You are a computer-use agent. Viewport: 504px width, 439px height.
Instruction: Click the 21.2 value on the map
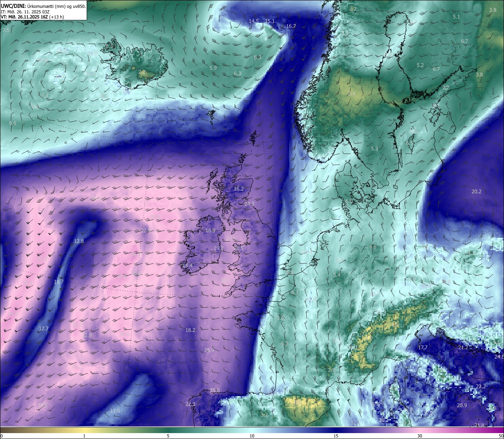tap(463, 347)
